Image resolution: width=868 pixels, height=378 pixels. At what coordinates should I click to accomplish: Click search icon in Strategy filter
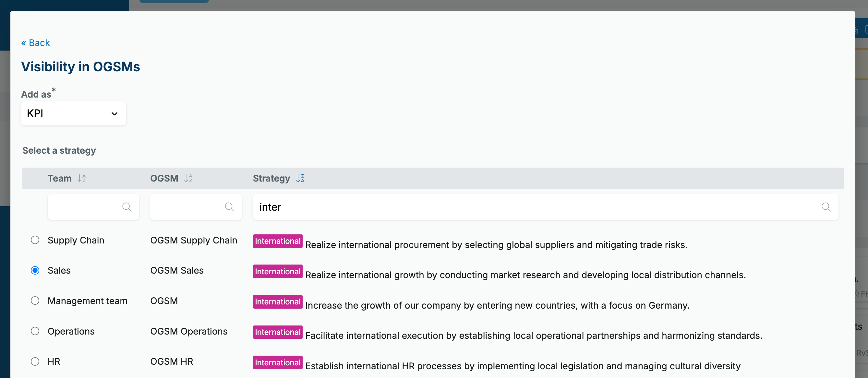(x=826, y=207)
